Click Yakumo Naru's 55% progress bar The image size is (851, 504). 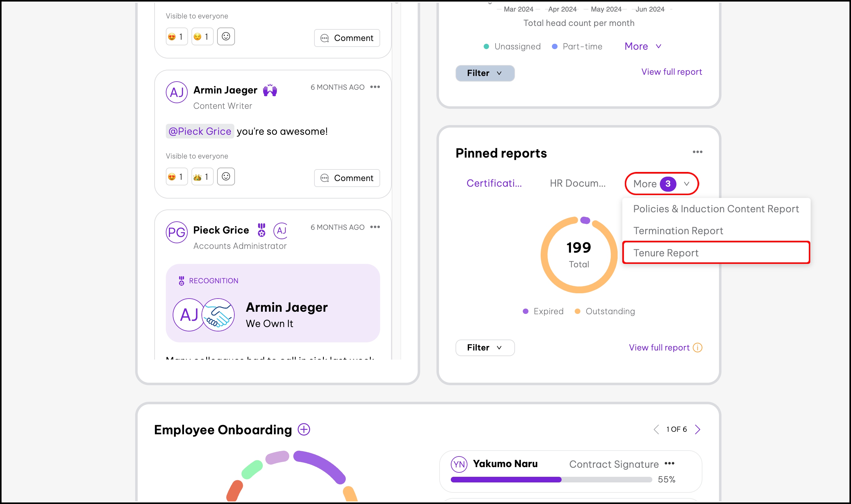point(551,480)
